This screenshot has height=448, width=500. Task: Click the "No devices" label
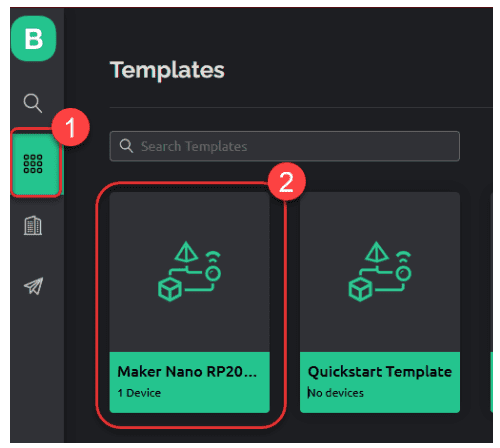(x=335, y=393)
